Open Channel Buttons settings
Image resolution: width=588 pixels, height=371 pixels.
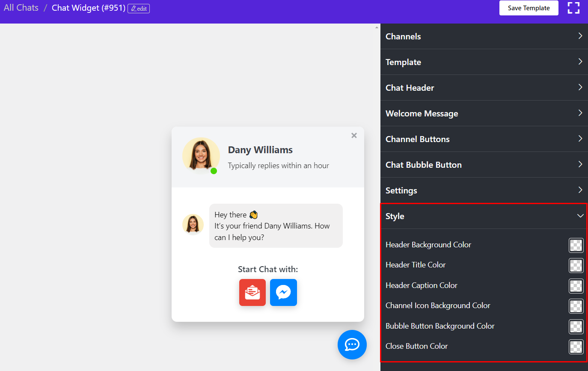tap(484, 139)
